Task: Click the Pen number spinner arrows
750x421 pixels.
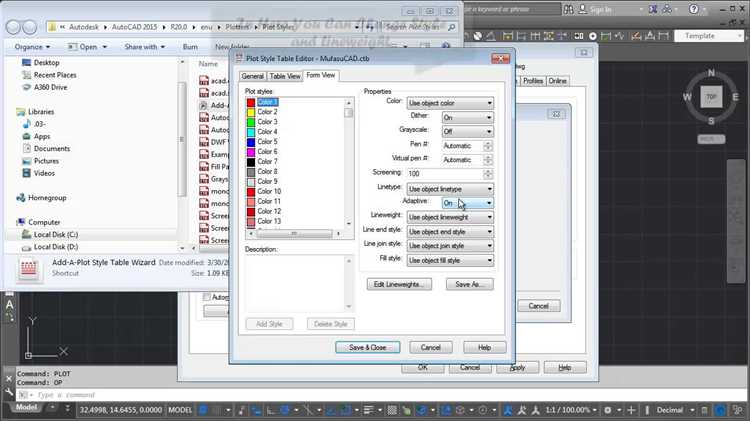Action: pyautogui.click(x=488, y=145)
